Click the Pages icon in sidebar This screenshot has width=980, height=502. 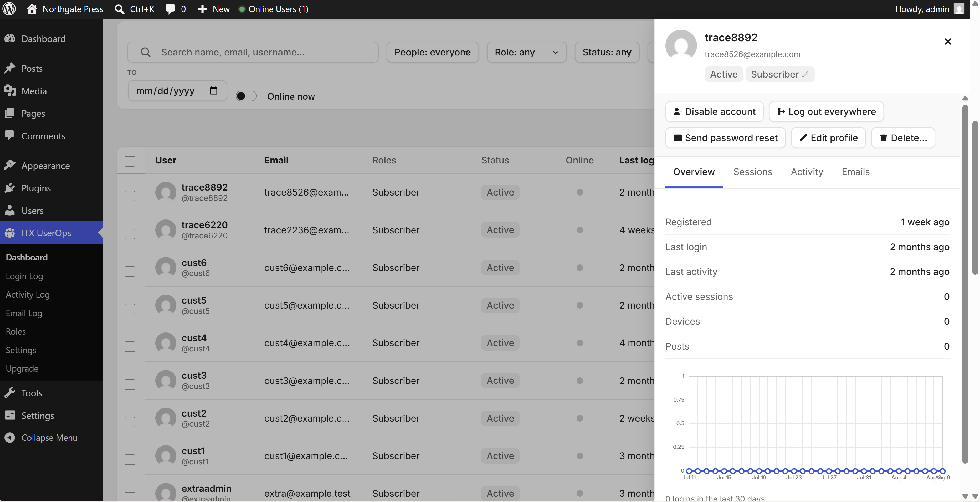click(10, 113)
